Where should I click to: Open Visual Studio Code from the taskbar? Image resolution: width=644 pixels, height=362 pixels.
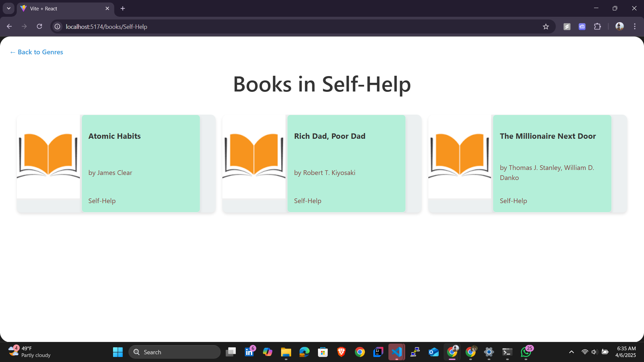(396, 352)
